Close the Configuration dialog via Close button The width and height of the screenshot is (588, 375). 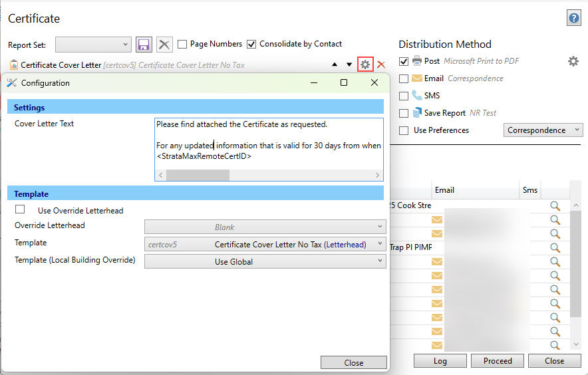click(354, 362)
